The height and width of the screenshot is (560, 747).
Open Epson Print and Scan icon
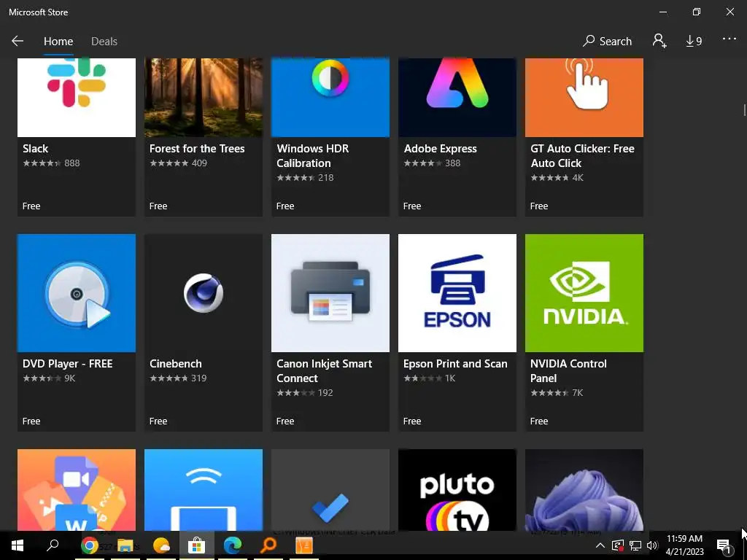[457, 293]
